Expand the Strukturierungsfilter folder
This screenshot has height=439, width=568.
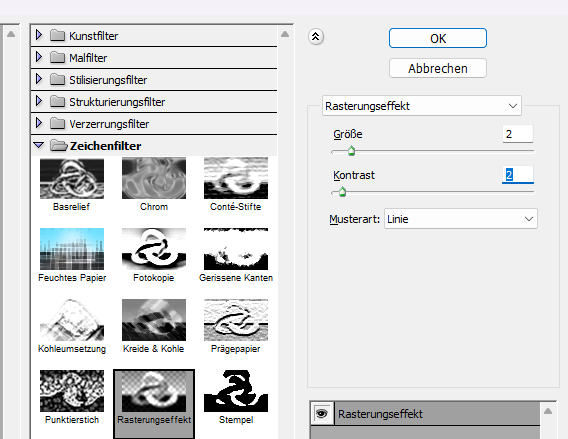point(39,101)
